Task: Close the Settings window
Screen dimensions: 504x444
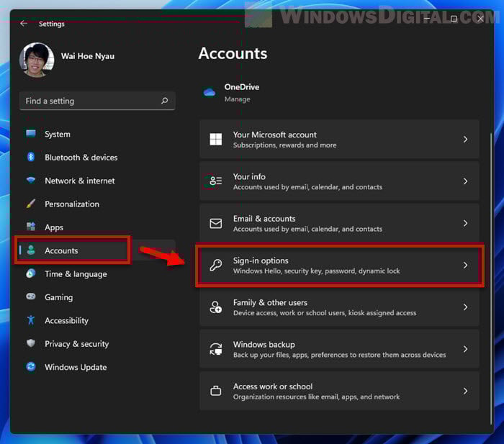Action: [480, 19]
